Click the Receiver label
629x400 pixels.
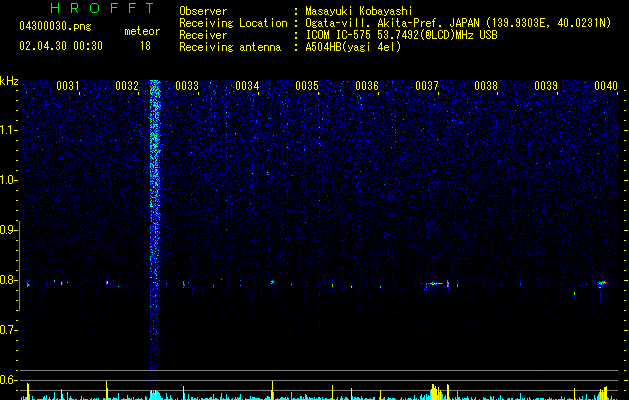pos(203,35)
